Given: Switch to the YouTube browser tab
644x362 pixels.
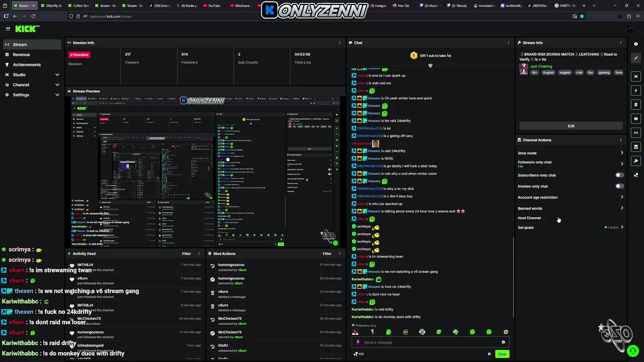Looking at the screenshot, I should click(211, 6).
